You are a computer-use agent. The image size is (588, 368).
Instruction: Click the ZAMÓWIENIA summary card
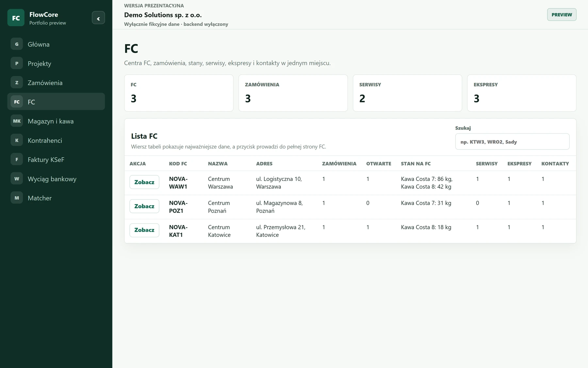pyautogui.click(x=293, y=93)
